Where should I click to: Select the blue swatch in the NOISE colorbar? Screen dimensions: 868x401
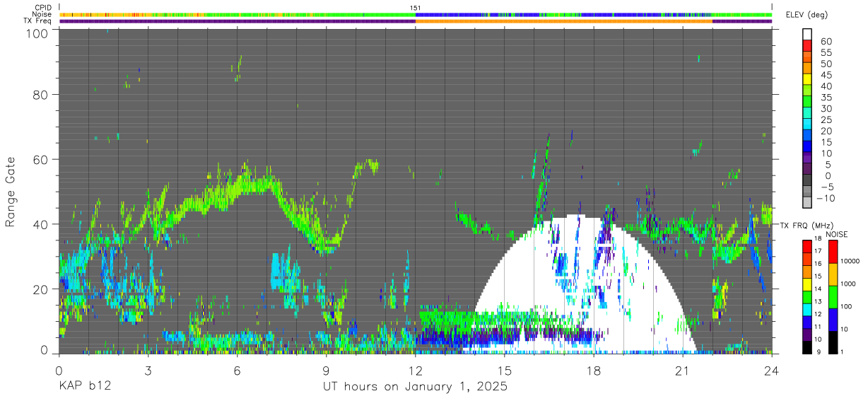pos(833,320)
